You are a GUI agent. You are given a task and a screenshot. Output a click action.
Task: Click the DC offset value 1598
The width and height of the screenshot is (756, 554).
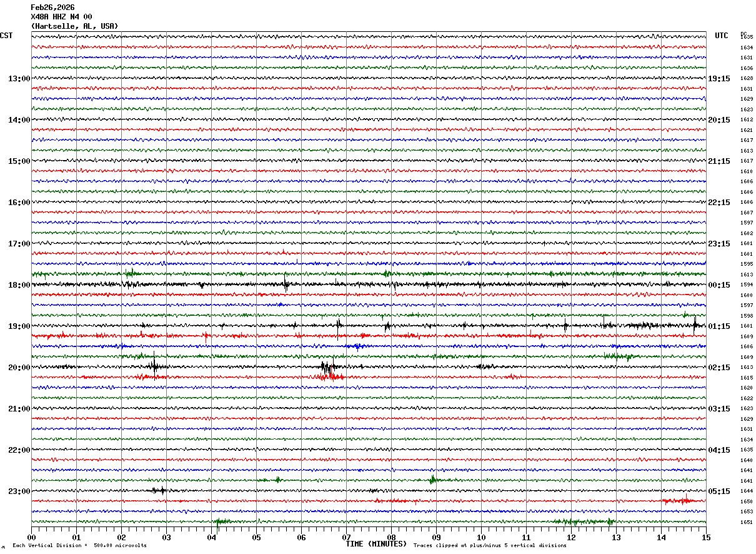(x=746, y=316)
